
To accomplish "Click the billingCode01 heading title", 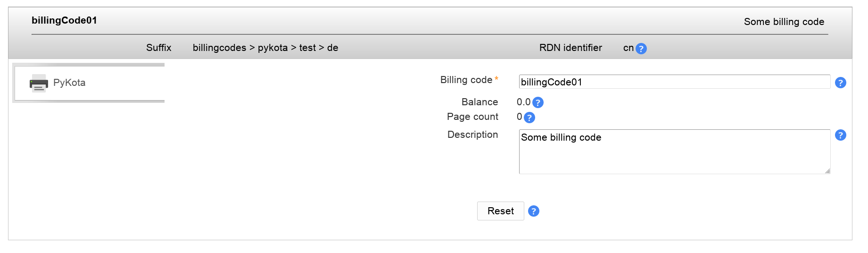I will [64, 20].
